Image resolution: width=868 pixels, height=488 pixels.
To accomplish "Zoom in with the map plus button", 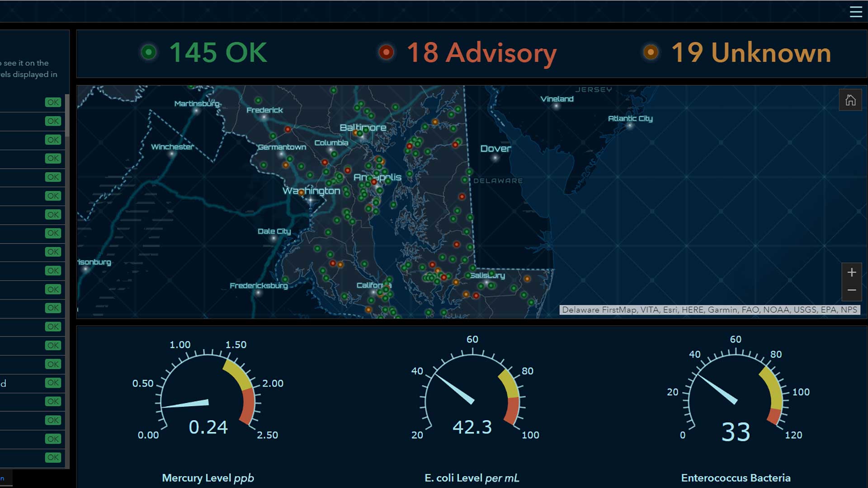I will click(851, 272).
